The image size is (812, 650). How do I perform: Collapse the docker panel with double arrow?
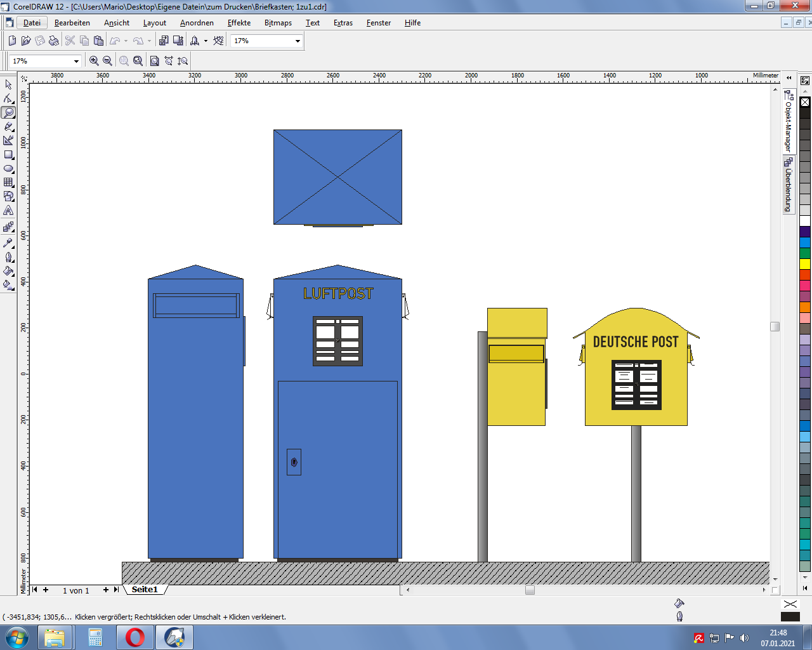coord(789,78)
